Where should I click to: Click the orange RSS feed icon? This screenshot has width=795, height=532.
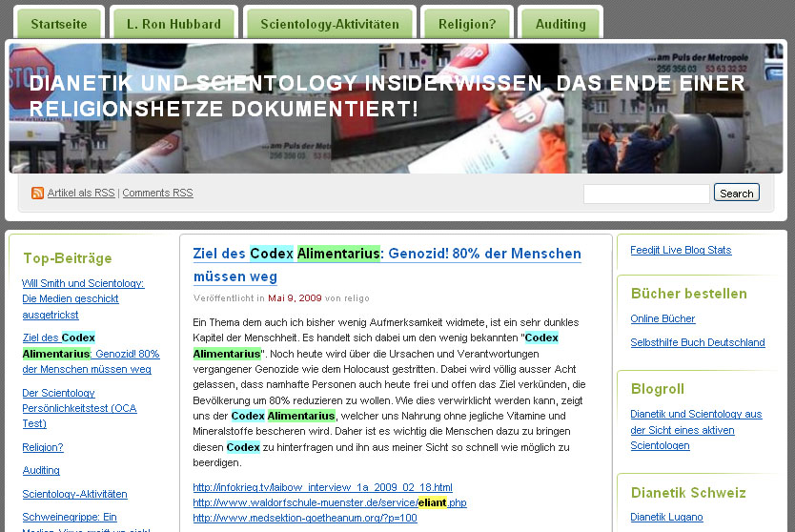pyautogui.click(x=37, y=193)
